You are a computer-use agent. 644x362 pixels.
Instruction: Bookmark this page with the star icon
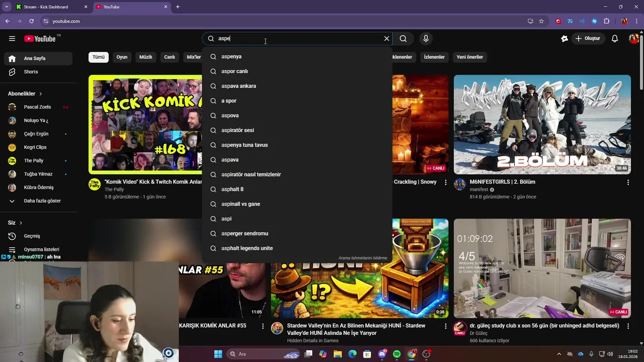pos(541,21)
